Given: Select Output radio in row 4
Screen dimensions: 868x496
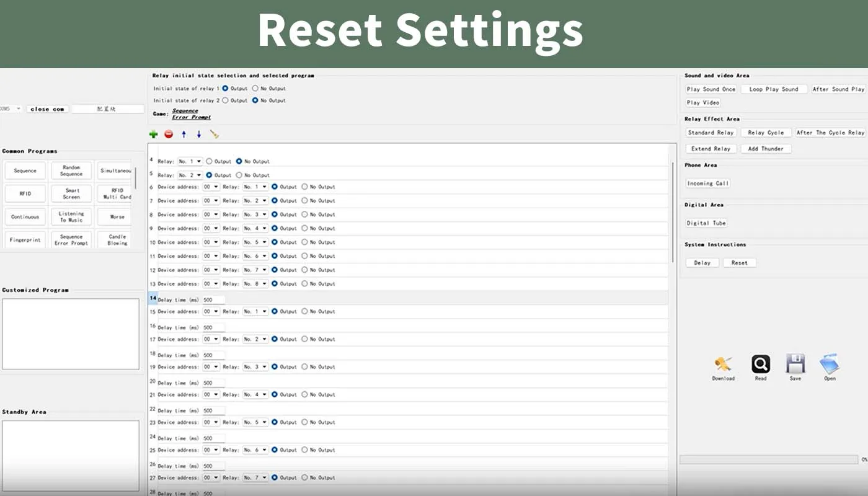Looking at the screenshot, I should point(209,161).
